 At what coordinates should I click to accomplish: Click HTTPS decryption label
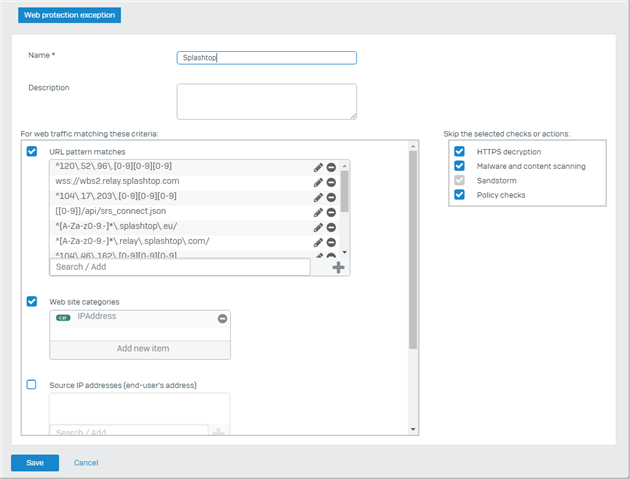[509, 152]
